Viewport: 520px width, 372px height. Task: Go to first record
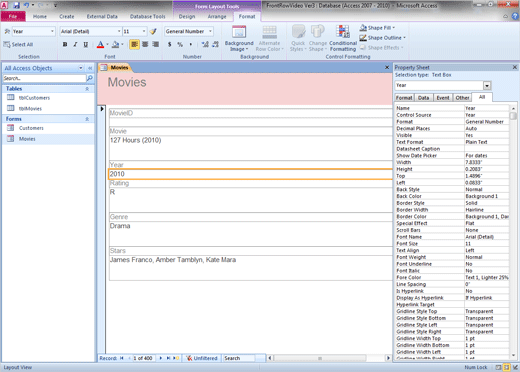pos(122,358)
